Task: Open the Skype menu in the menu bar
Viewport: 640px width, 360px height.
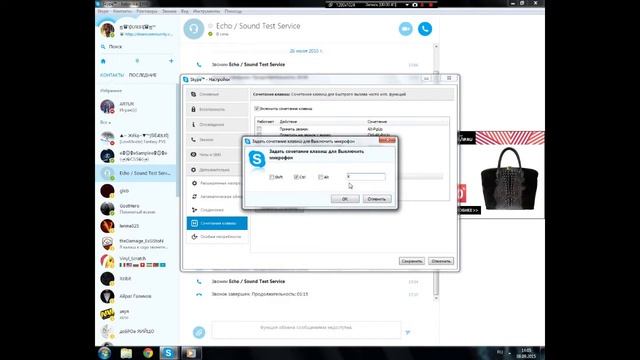Action: pos(103,11)
